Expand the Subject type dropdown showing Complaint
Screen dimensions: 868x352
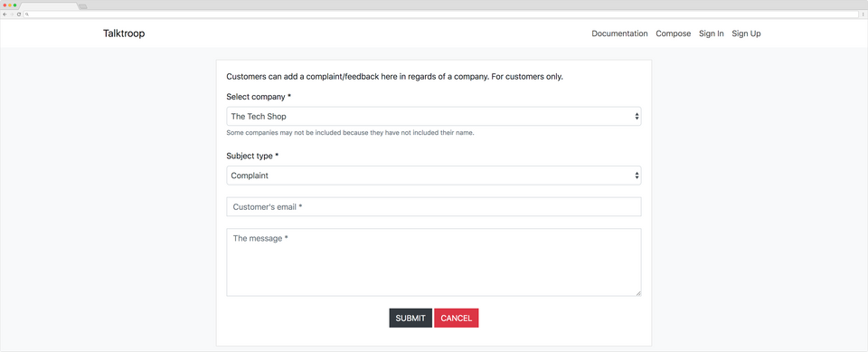(434, 176)
